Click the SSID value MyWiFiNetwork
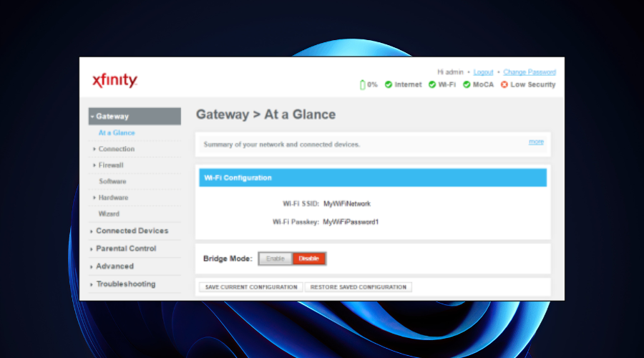The width and height of the screenshot is (644, 358). pyautogui.click(x=347, y=204)
